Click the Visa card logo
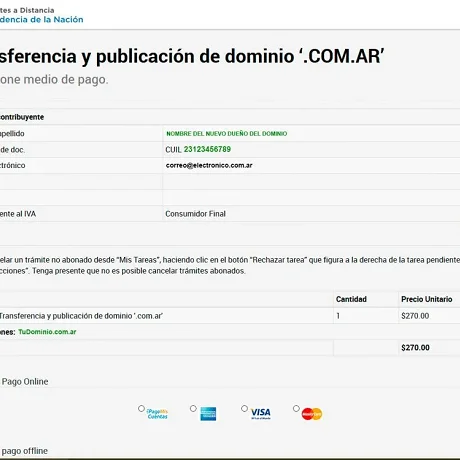The image size is (460, 460). click(x=260, y=414)
